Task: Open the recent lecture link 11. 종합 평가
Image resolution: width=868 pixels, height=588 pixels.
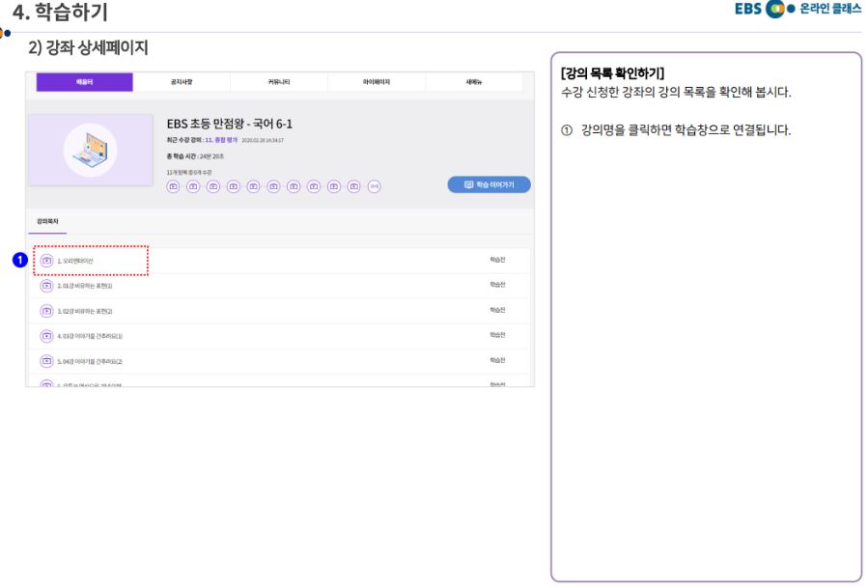Action: (221, 140)
